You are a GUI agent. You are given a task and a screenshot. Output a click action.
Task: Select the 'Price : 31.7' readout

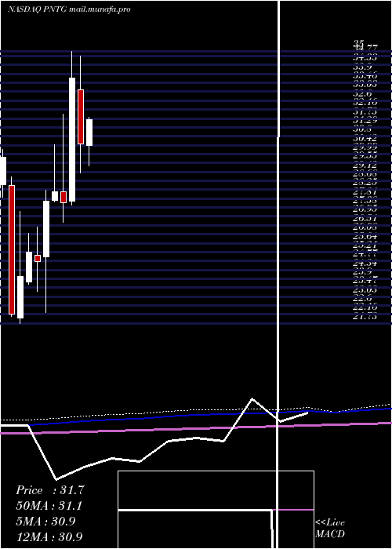point(50,490)
